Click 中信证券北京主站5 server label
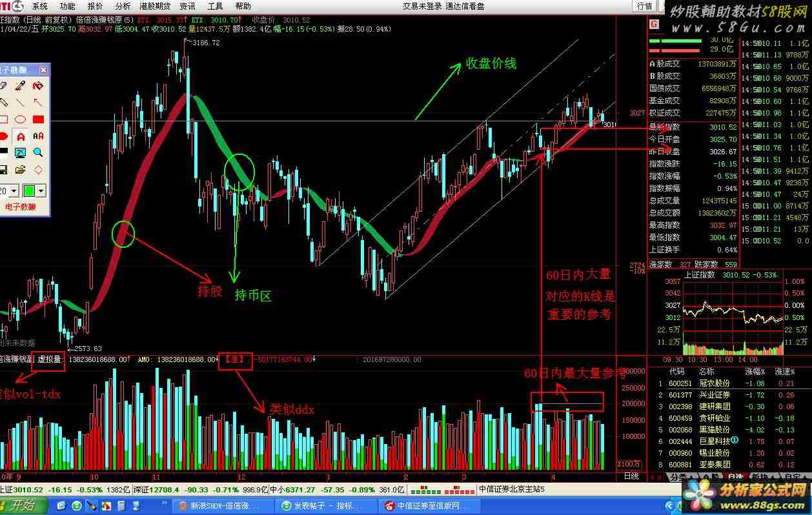 [x=511, y=490]
